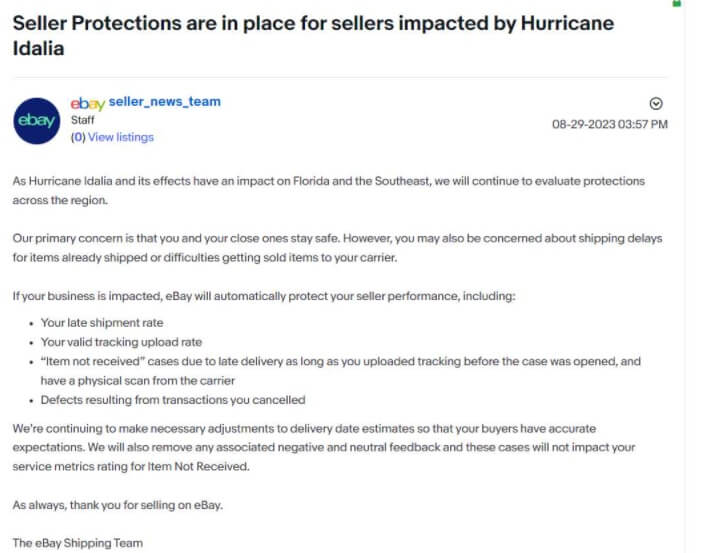Click the Staff rank label
The width and height of the screenshot is (701, 553).
tap(83, 119)
